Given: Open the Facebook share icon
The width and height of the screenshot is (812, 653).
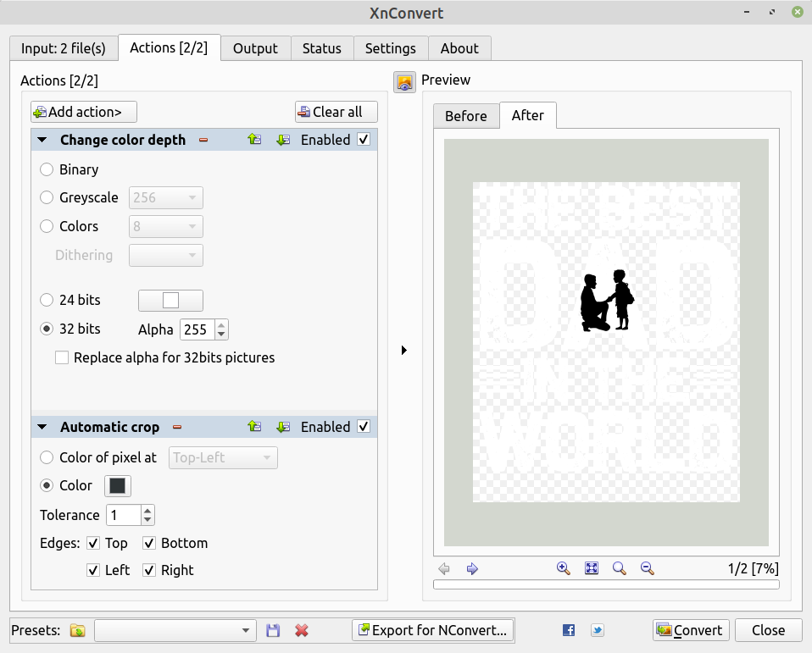Looking at the screenshot, I should (569, 630).
